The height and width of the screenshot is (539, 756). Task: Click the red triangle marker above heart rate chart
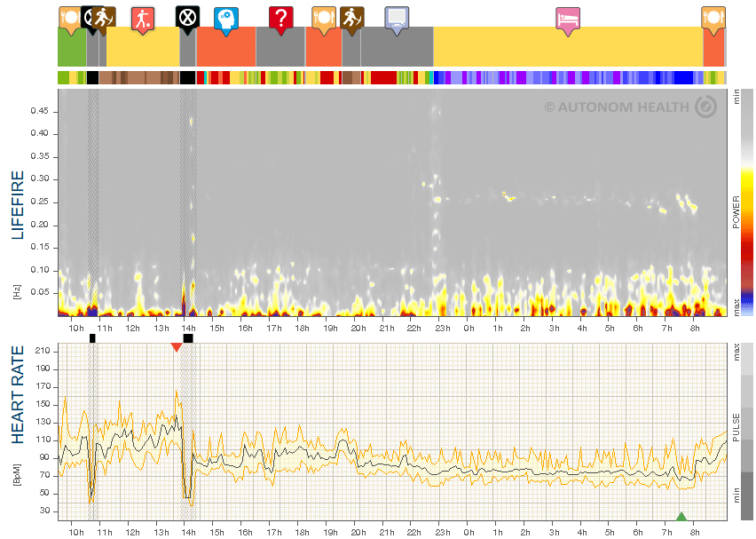click(177, 347)
